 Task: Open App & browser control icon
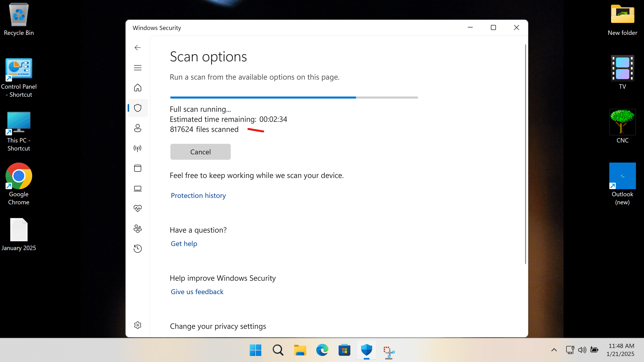click(x=138, y=168)
